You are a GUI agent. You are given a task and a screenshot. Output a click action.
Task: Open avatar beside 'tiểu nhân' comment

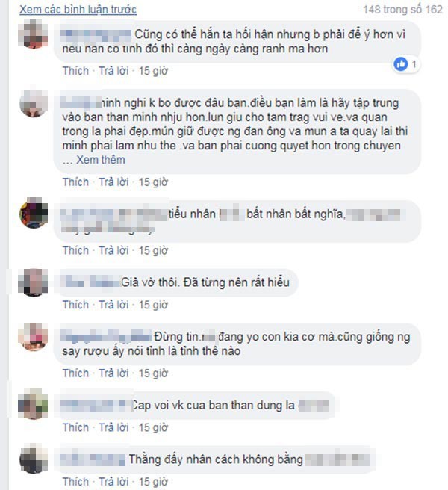coord(34,213)
